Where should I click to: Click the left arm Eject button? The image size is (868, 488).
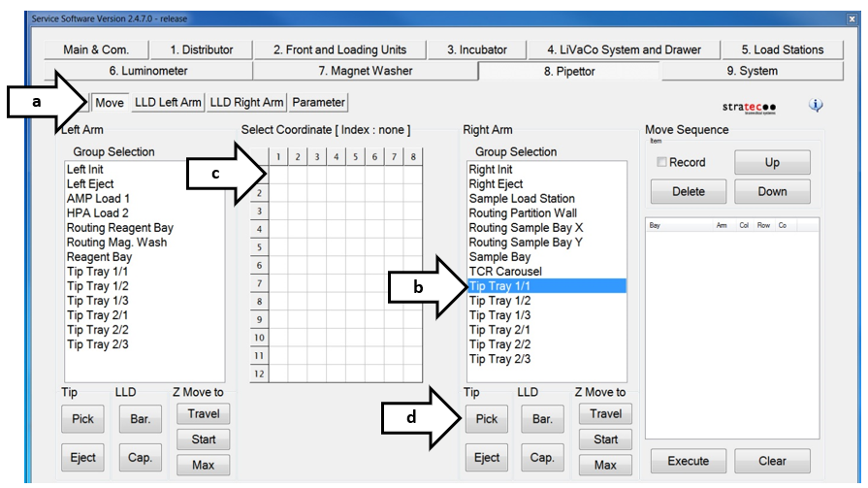click(x=83, y=458)
